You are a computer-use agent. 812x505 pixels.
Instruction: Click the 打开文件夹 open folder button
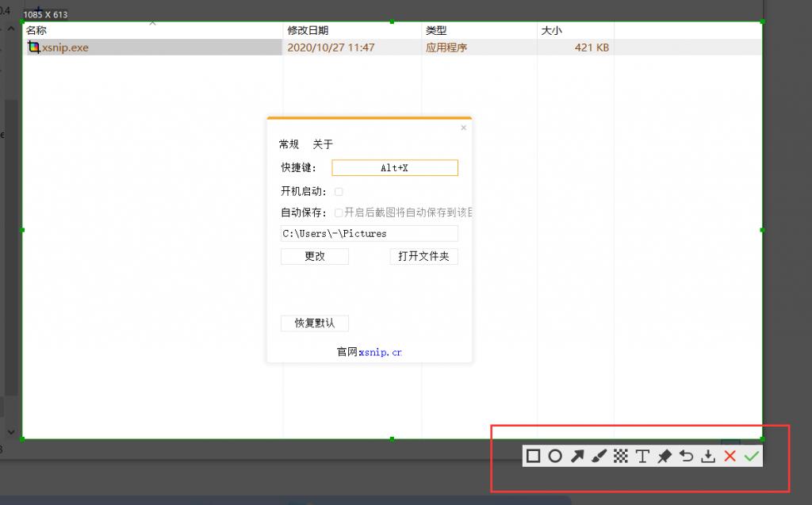[423, 256]
